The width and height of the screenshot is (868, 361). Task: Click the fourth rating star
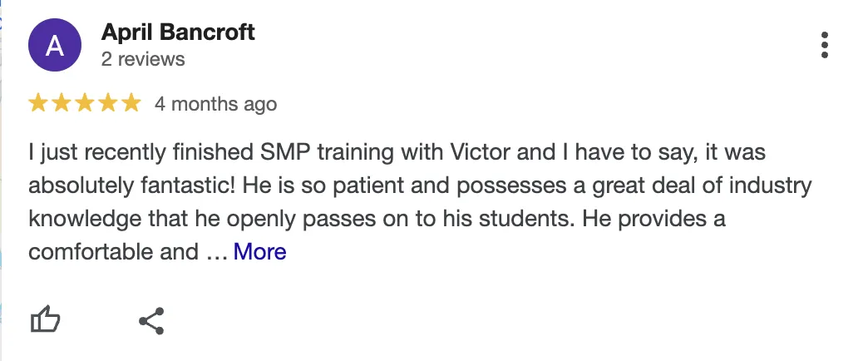tap(108, 104)
